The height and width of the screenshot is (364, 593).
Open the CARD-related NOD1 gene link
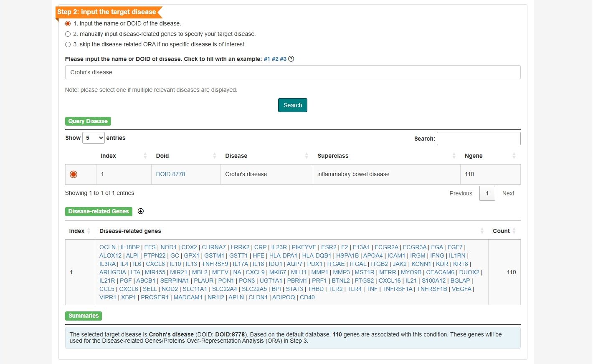click(168, 247)
